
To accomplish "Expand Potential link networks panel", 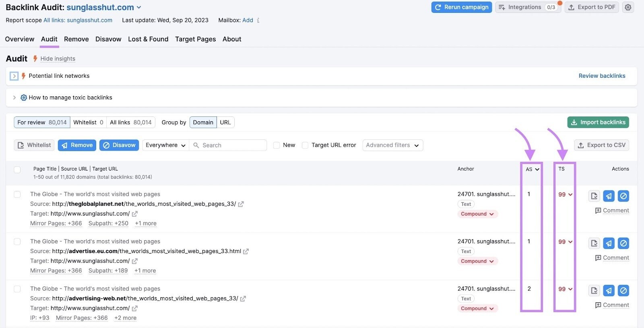I will coord(14,76).
